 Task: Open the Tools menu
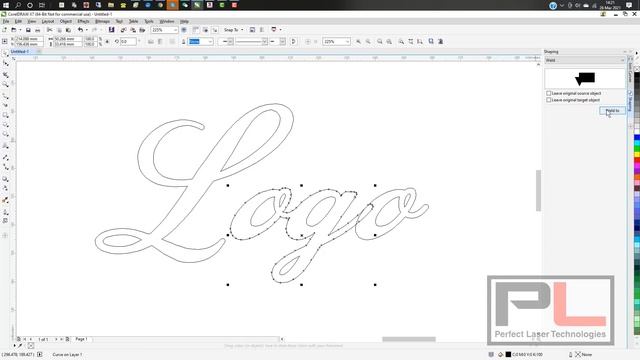point(149,21)
